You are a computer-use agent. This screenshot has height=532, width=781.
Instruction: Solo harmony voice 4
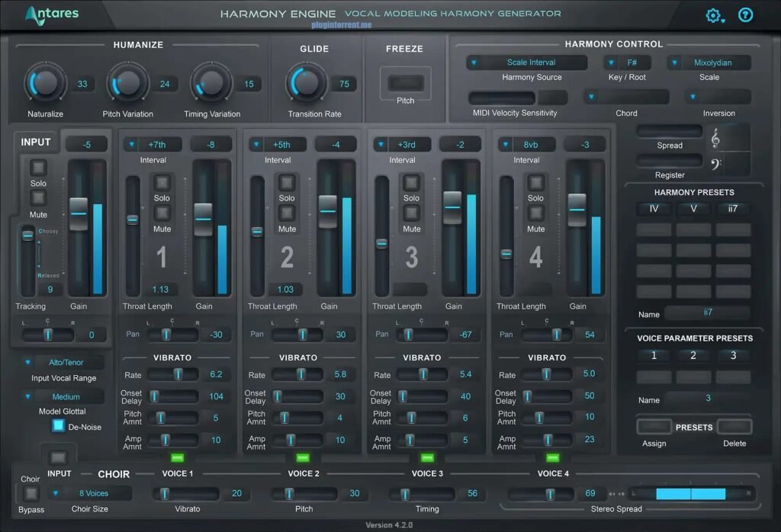pos(536,183)
